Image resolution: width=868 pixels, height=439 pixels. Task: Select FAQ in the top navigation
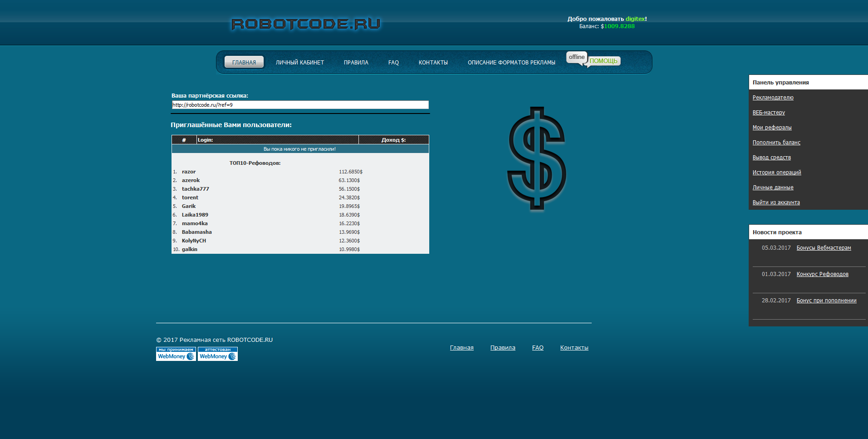393,63
